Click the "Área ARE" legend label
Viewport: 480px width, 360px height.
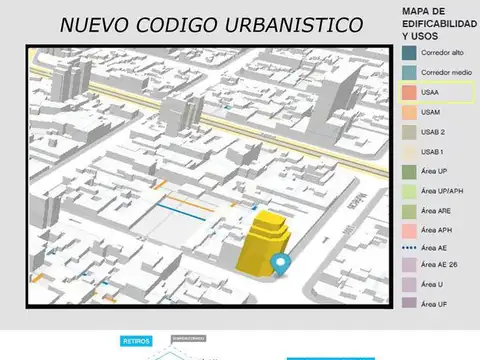click(436, 211)
